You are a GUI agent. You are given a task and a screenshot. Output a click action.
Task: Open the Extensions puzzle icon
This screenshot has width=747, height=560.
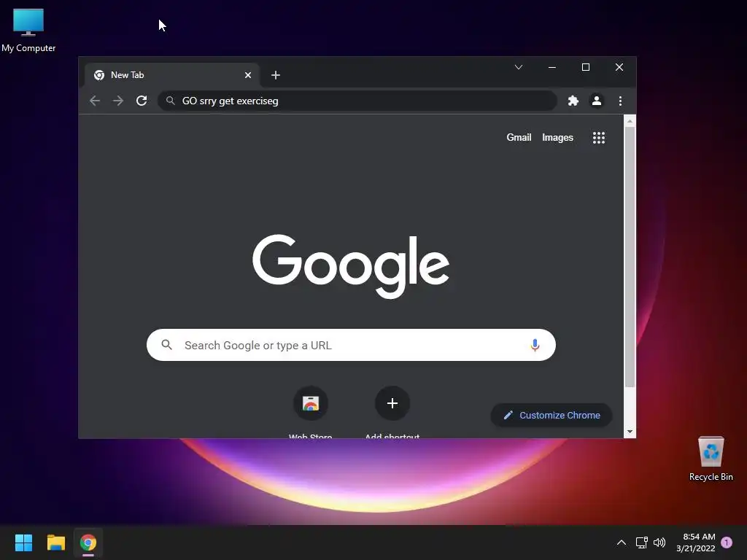(573, 101)
